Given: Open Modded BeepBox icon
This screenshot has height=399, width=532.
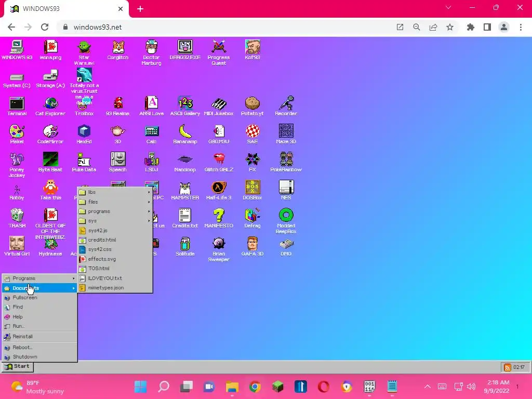Looking at the screenshot, I should [x=286, y=221].
